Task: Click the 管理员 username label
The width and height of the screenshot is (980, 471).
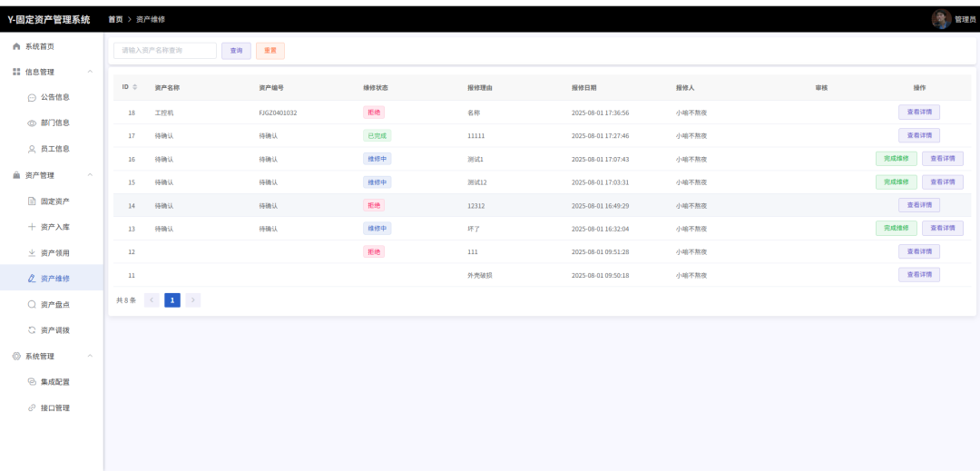Action: [x=965, y=19]
